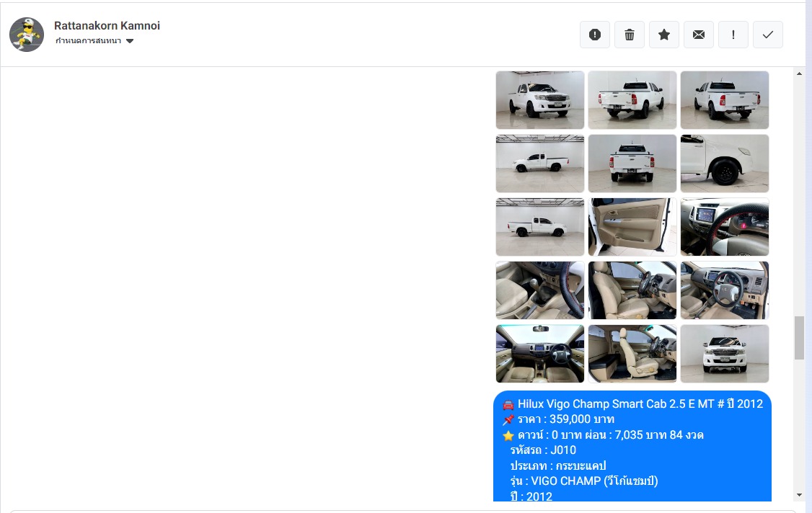Click the spam alert circle icon

[594, 35]
